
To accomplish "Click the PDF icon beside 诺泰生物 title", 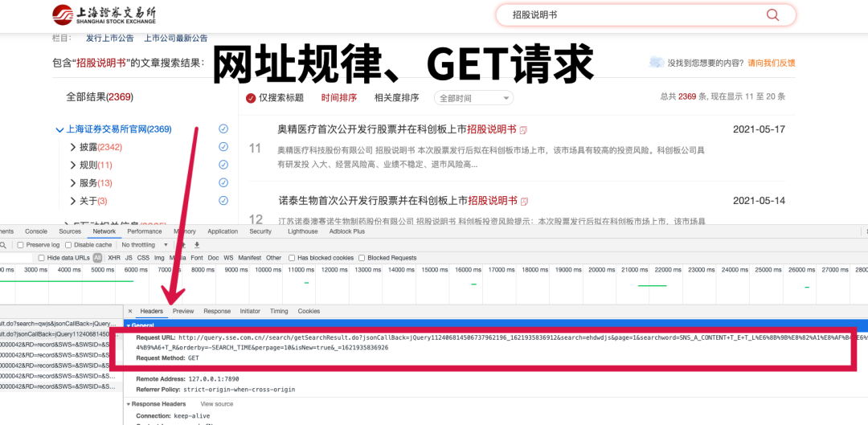I will [524, 201].
